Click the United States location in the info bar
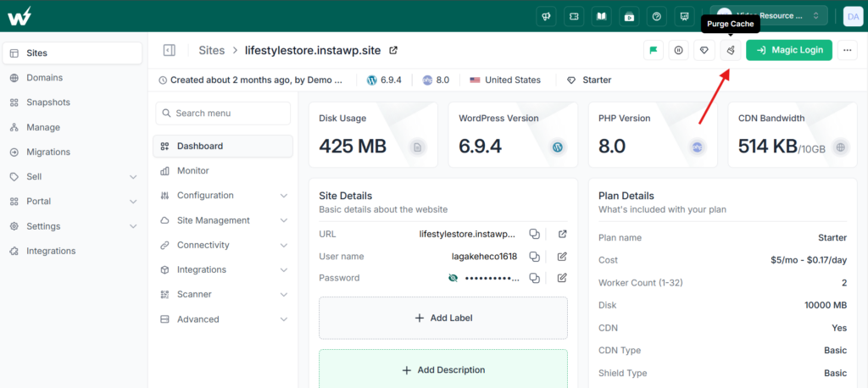Viewport: 868px width, 388px height. [x=513, y=80]
